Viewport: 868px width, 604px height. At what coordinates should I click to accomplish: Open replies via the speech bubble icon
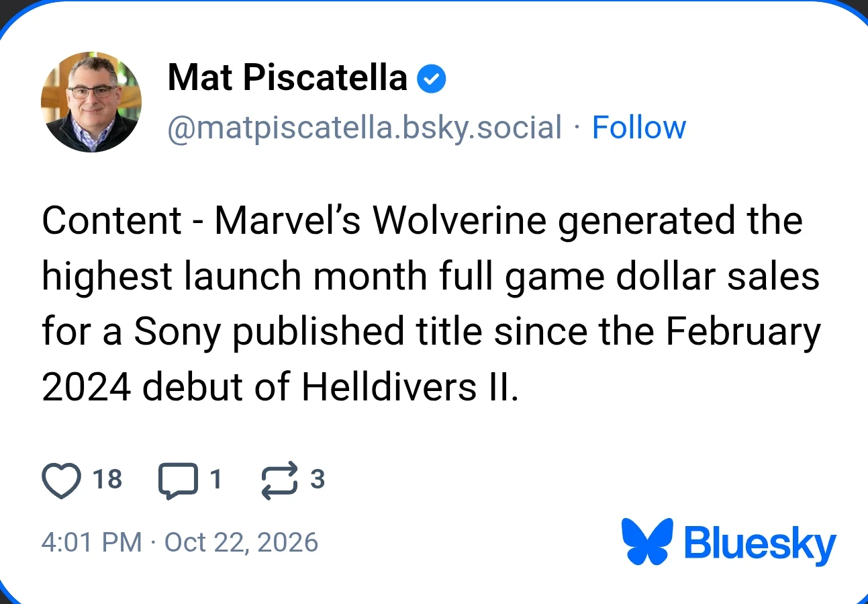coord(179,481)
